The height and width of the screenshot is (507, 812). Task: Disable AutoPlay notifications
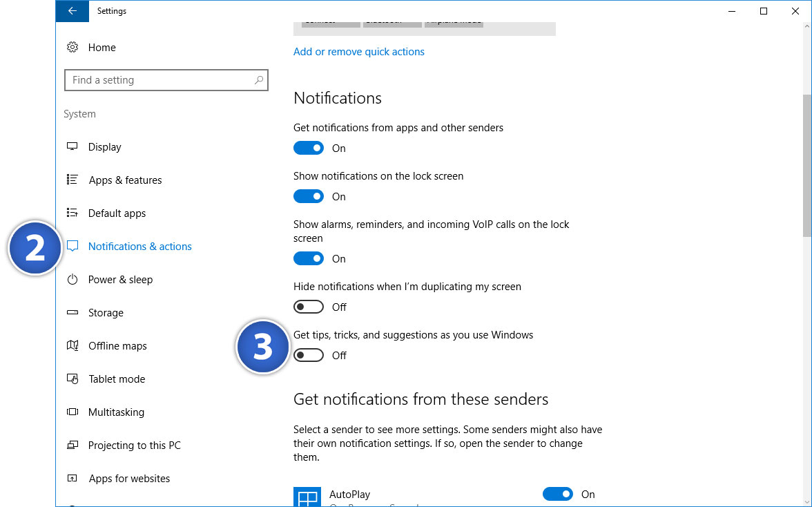[558, 494]
